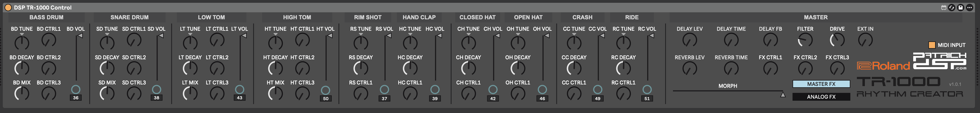Click the Hot-Swap Presets icon in title bar
Viewport: 980px width, 113px height.
951,8
